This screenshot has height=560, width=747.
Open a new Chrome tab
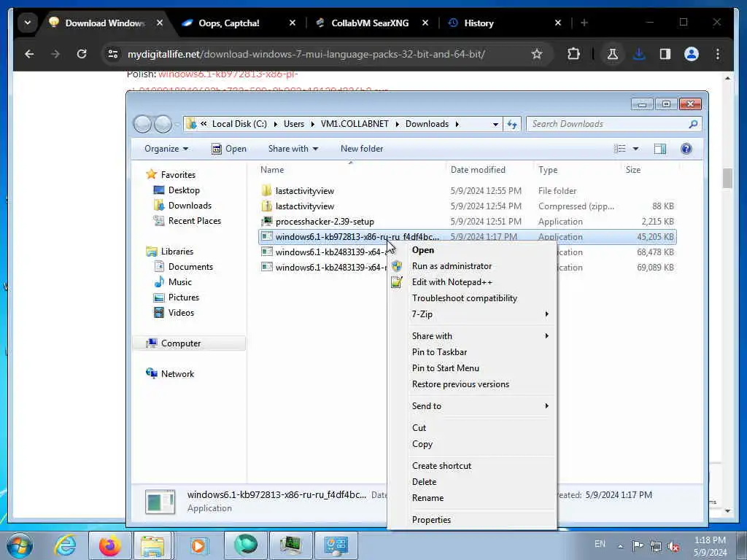click(x=584, y=23)
